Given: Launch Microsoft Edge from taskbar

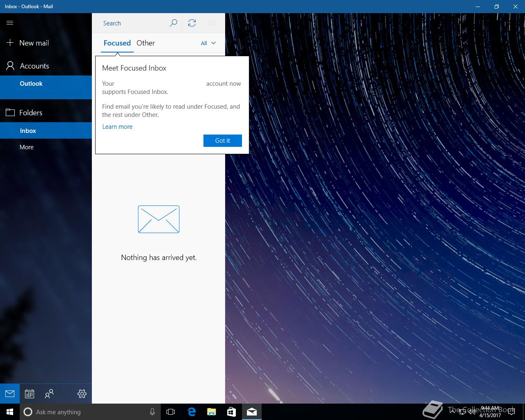Looking at the screenshot, I should 192,412.
